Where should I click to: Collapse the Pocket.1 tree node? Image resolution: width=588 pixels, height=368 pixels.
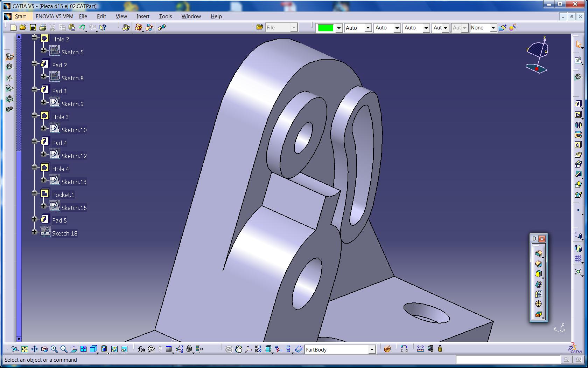tap(34, 193)
